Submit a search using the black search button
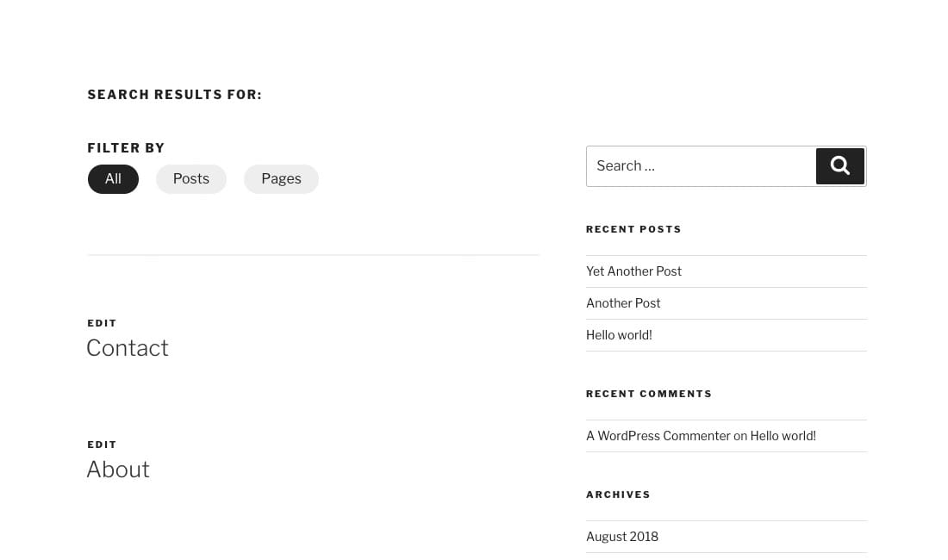 click(839, 165)
